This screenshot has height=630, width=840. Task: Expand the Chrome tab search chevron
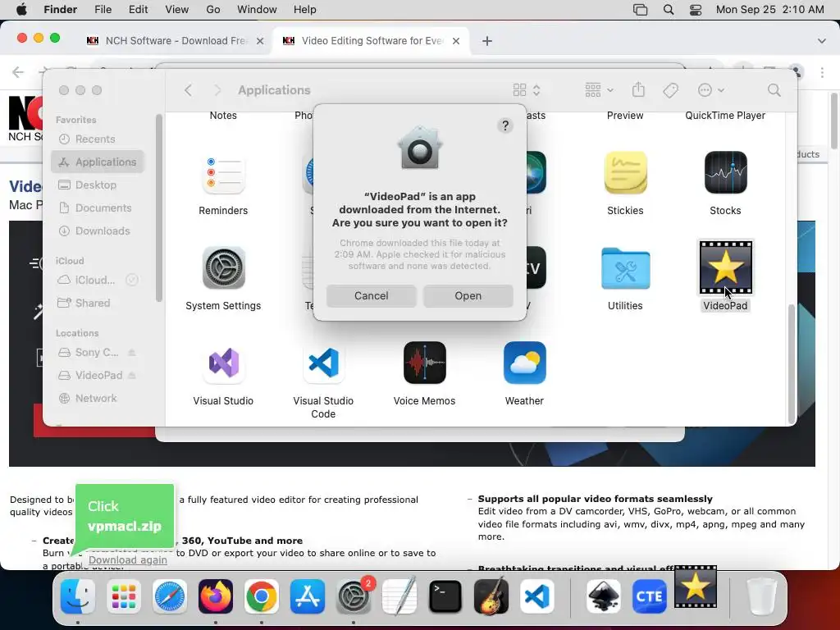pos(822,41)
